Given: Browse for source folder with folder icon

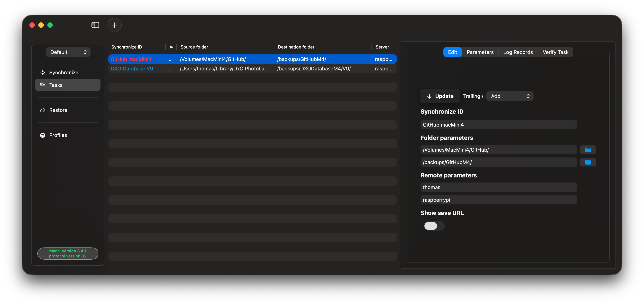Looking at the screenshot, I should coord(588,150).
